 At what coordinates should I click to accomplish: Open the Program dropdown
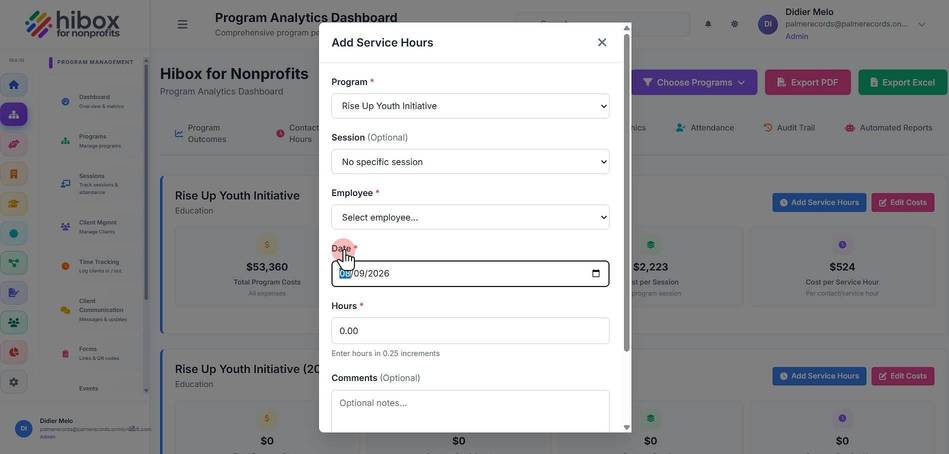(x=470, y=106)
